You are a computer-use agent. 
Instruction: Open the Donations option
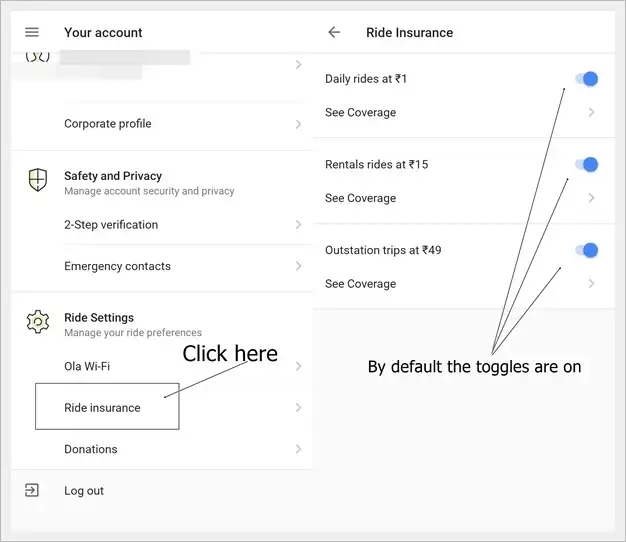coord(162,449)
